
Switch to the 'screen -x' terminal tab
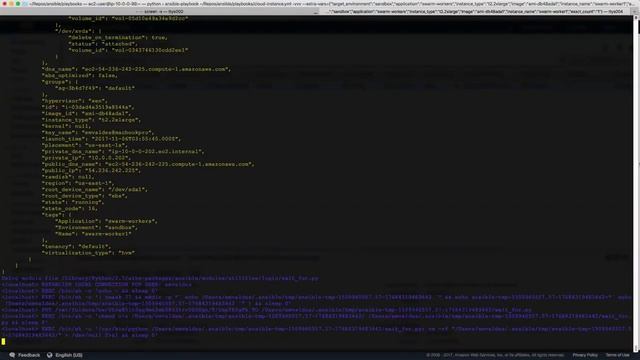click(x=160, y=12)
